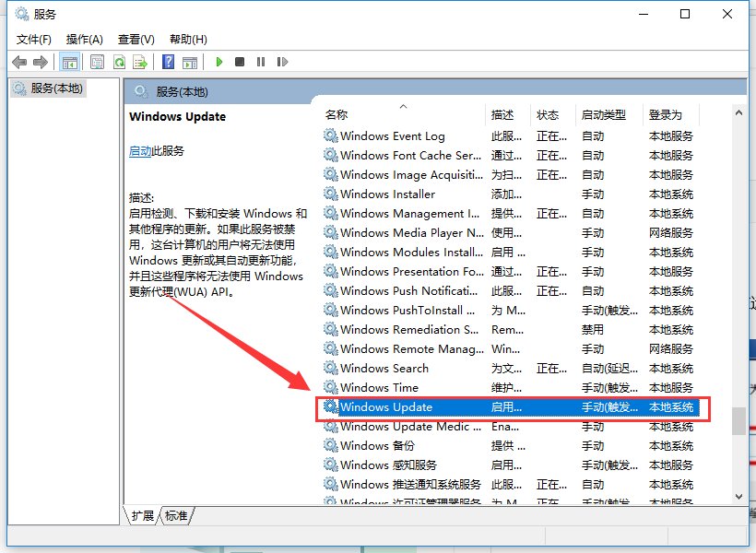Switch to the 标准 tab

(x=175, y=516)
